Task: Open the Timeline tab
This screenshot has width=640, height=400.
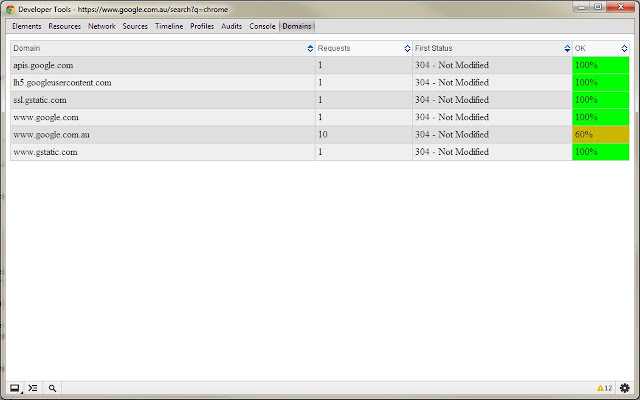Action: pos(169,26)
